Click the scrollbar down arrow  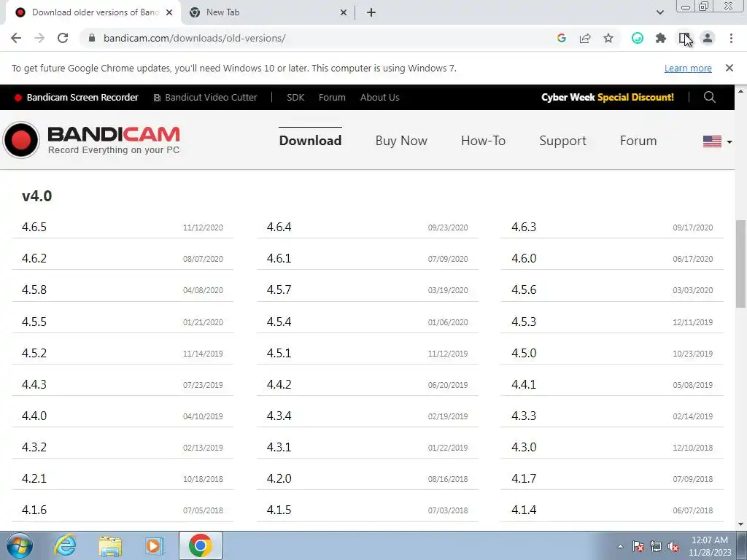pyautogui.click(x=740, y=524)
